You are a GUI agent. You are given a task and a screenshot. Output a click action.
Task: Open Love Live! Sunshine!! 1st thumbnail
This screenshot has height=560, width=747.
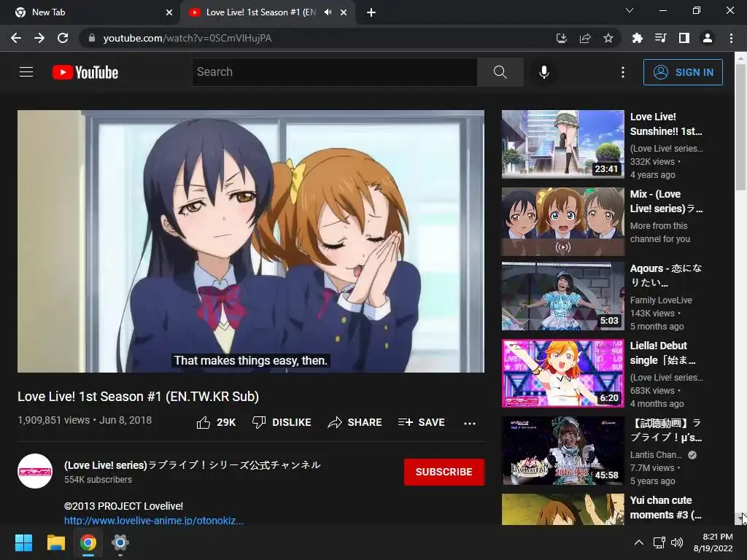click(563, 144)
